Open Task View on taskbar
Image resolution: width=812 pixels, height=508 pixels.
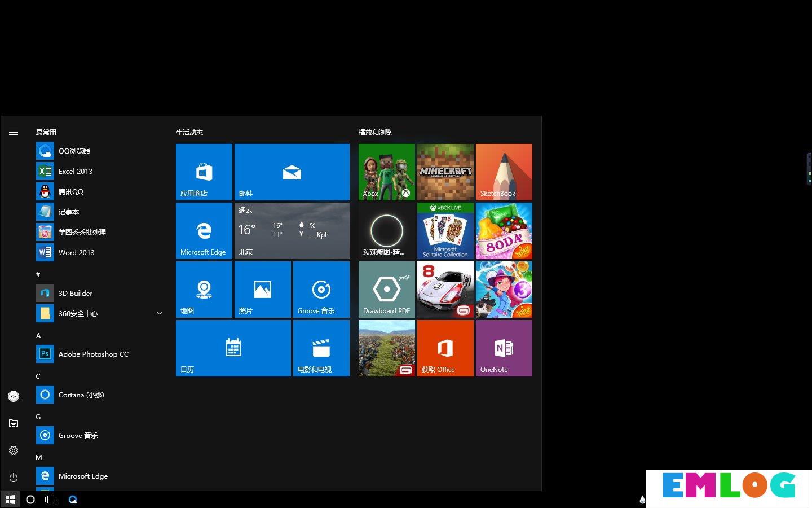(51, 500)
